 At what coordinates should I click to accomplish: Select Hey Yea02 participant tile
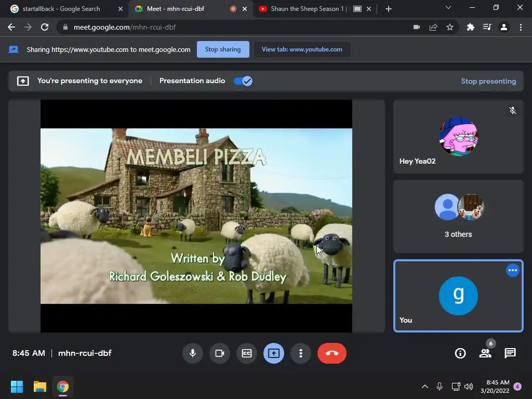coord(458,137)
